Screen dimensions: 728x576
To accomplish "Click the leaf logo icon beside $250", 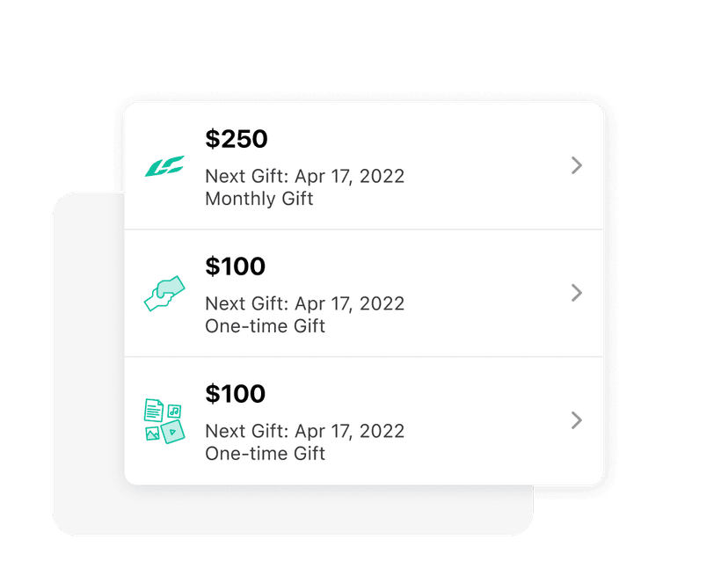I will pos(165,165).
